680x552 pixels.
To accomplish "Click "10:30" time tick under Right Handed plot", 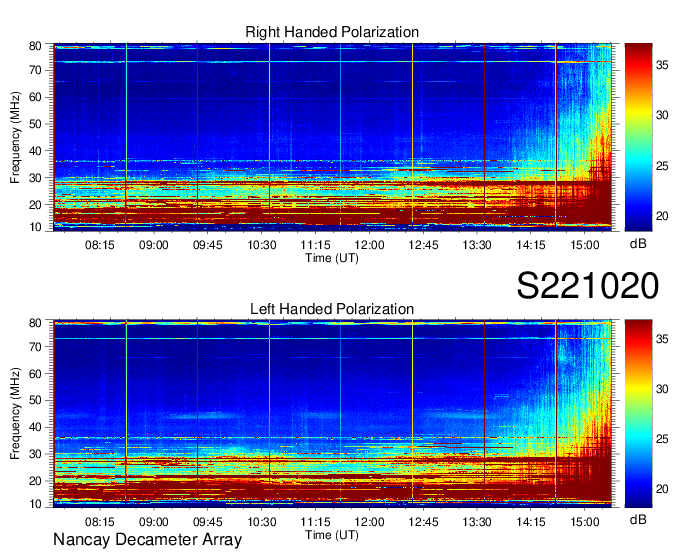I will pyautogui.click(x=262, y=245).
